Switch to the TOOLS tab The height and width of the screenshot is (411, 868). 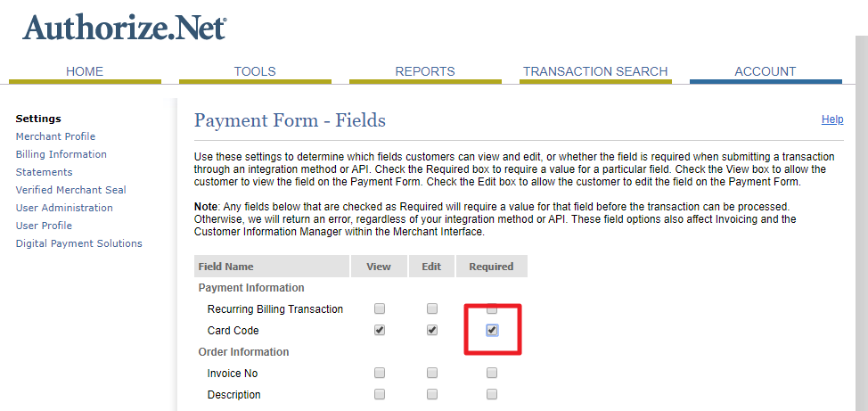pos(255,71)
